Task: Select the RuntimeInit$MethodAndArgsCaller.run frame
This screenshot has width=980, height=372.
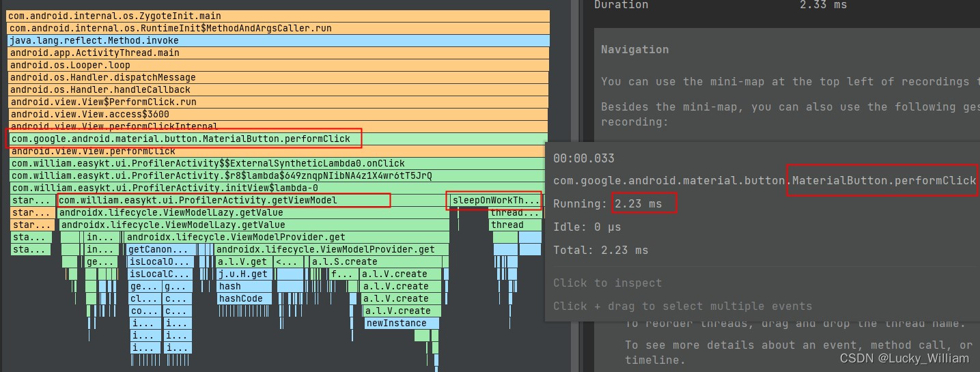Action: pyautogui.click(x=278, y=28)
